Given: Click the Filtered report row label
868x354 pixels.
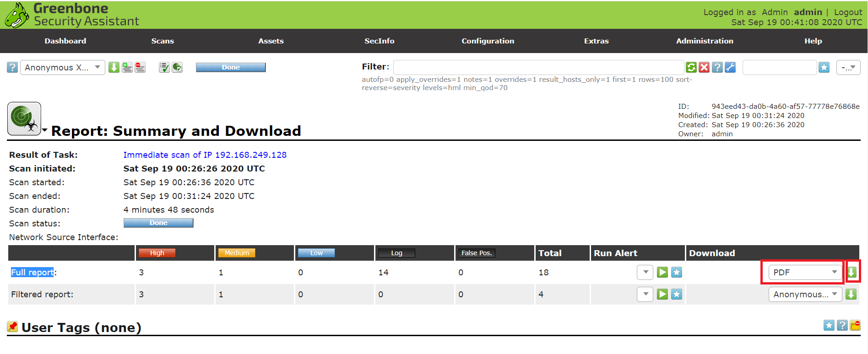Looking at the screenshot, I should pyautogui.click(x=42, y=295).
